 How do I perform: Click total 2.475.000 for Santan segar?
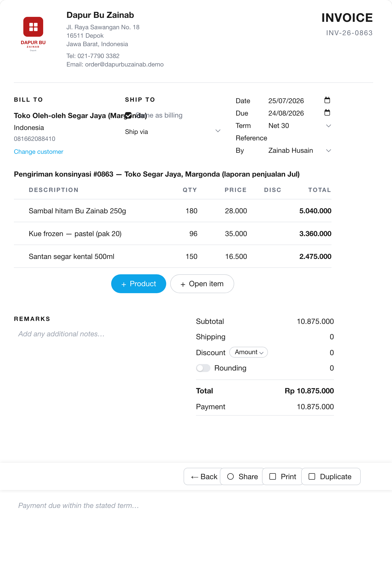tap(315, 256)
